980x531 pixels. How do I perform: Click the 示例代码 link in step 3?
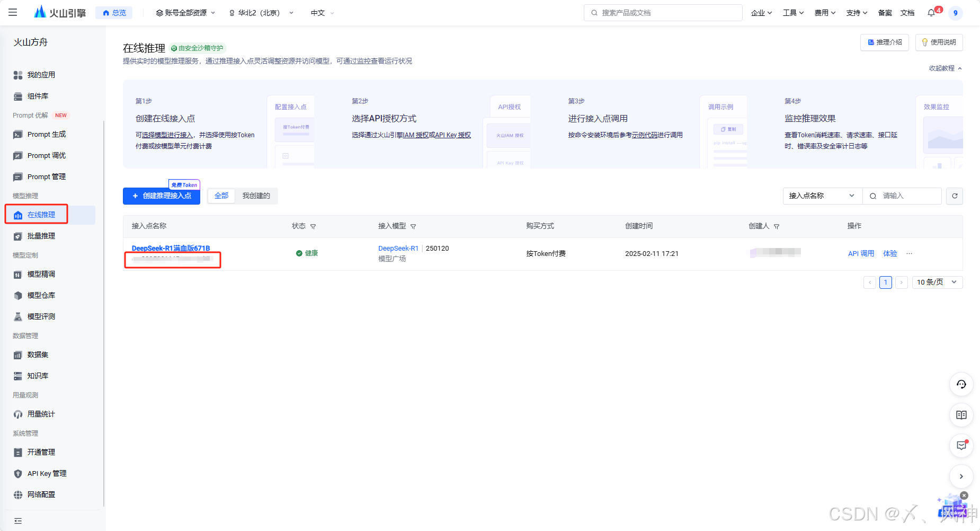[645, 135]
